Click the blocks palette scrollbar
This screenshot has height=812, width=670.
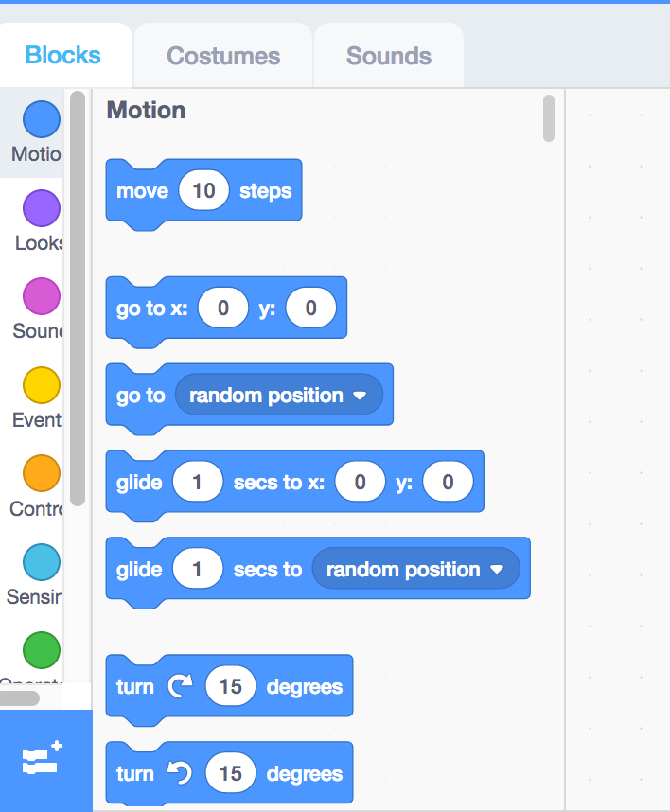click(x=548, y=120)
